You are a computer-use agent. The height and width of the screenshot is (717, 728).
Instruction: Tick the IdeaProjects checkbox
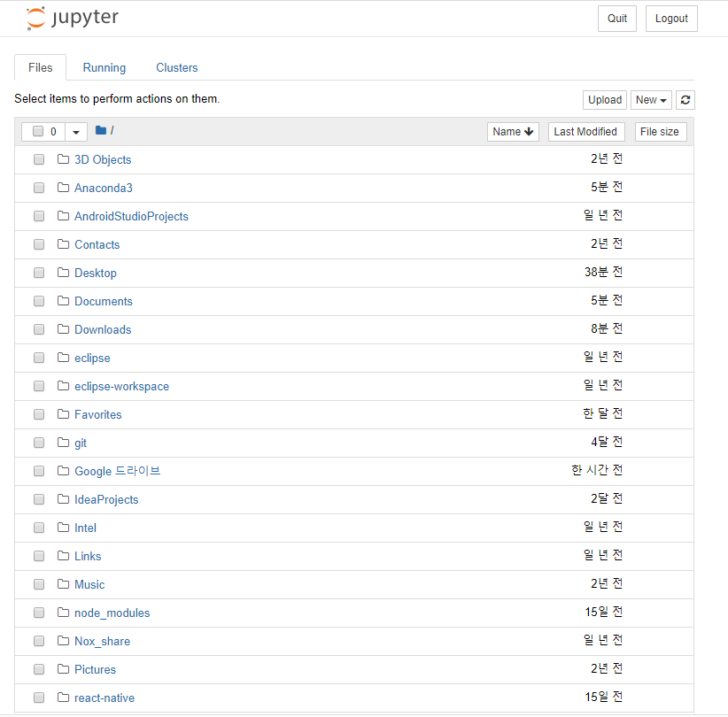(39, 499)
